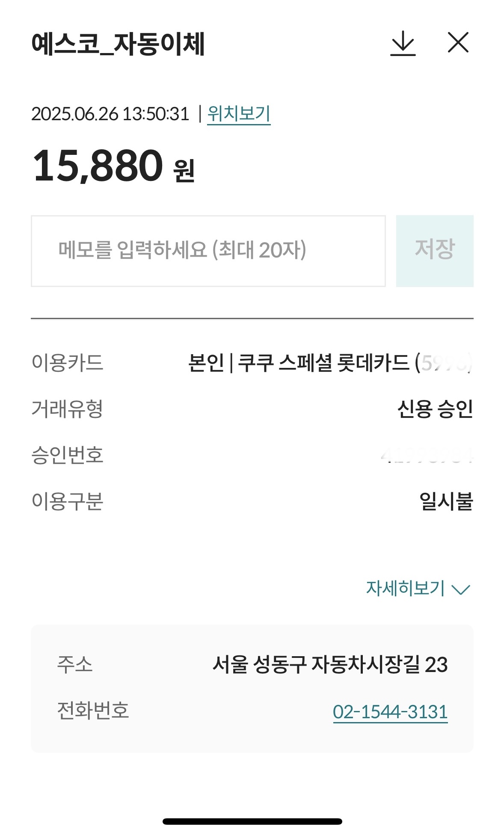This screenshot has height=835, width=504.
Task: Focus the memo input field
Action: (x=208, y=251)
